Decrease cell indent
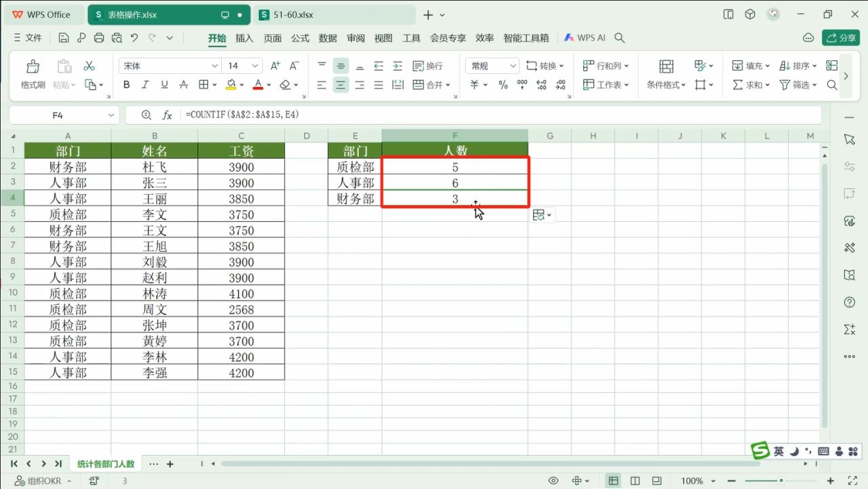This screenshot has width=868, height=489. 378,66
